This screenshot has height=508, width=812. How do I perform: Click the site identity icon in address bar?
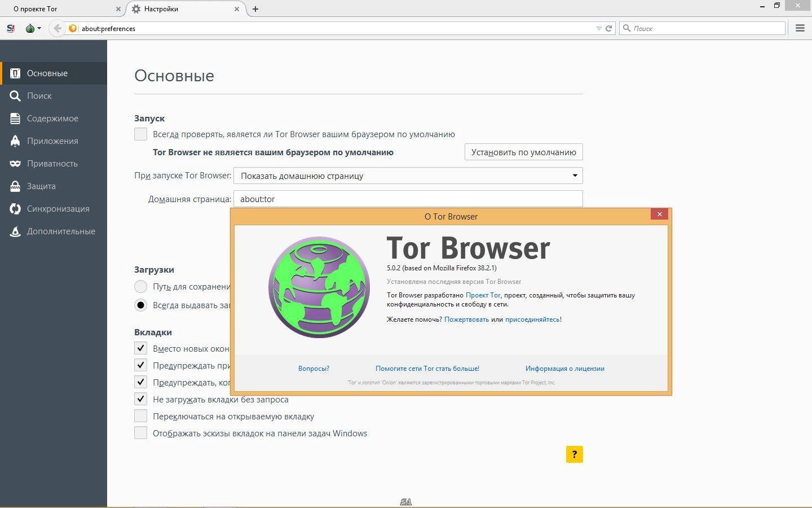point(72,28)
